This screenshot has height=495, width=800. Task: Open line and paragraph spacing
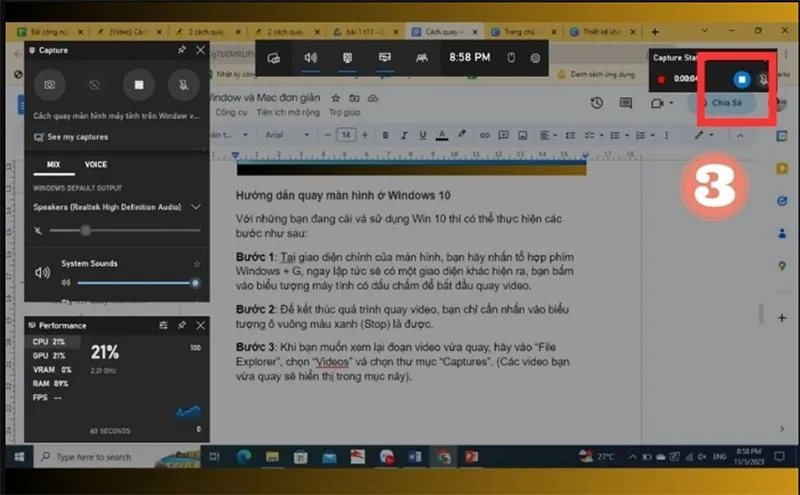(x=570, y=135)
